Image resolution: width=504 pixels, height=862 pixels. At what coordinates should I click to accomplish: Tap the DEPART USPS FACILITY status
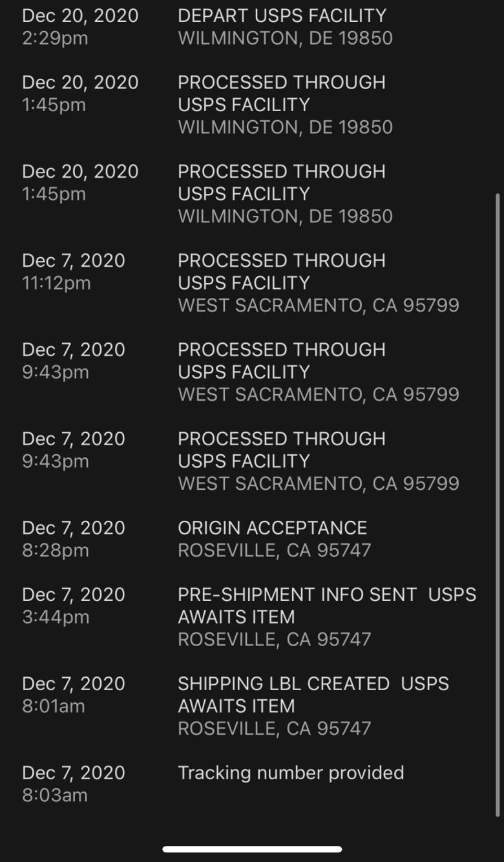click(x=282, y=16)
